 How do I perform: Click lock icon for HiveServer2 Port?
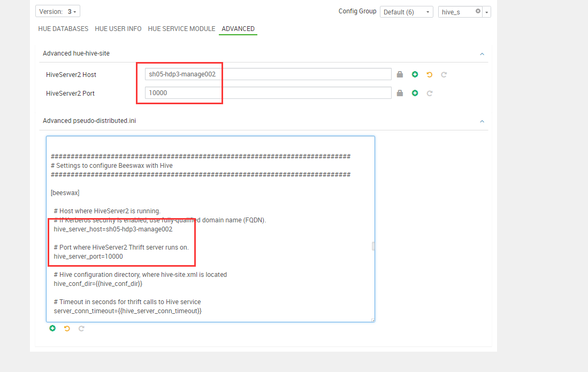[400, 93]
